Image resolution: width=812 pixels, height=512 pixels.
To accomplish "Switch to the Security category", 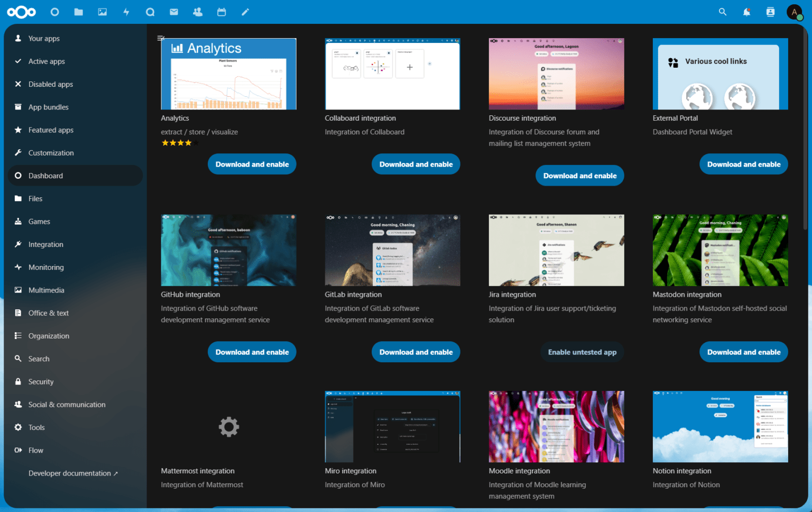I will [x=41, y=381].
